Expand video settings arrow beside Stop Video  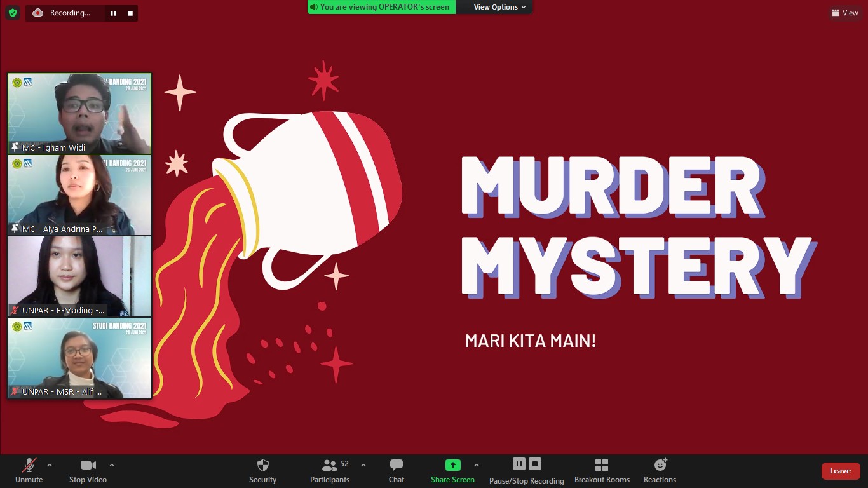pyautogui.click(x=112, y=465)
